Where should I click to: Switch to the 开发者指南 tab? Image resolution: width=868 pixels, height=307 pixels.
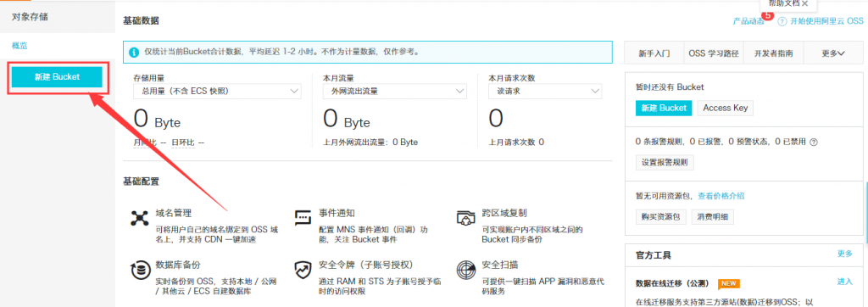point(773,53)
